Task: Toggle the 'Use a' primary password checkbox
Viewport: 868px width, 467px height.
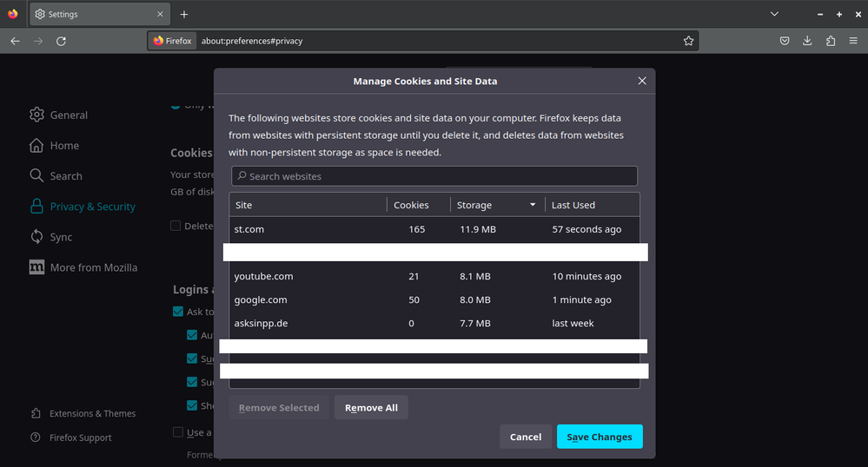Action: [x=178, y=432]
